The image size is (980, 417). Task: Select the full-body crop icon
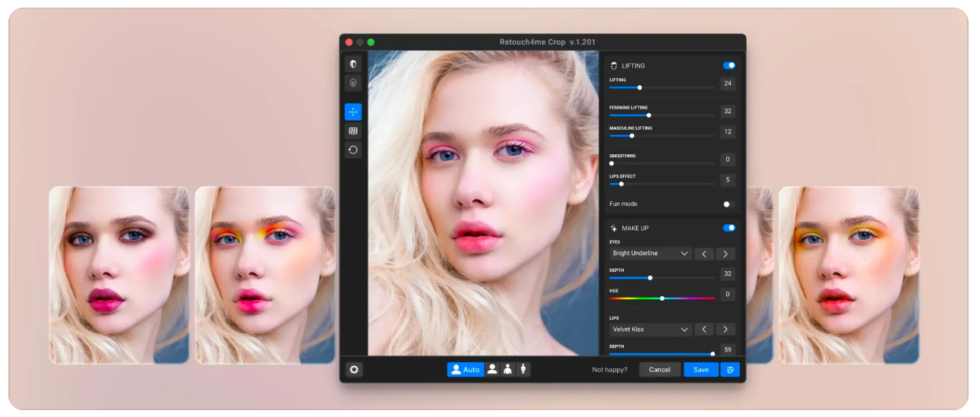[523, 369]
